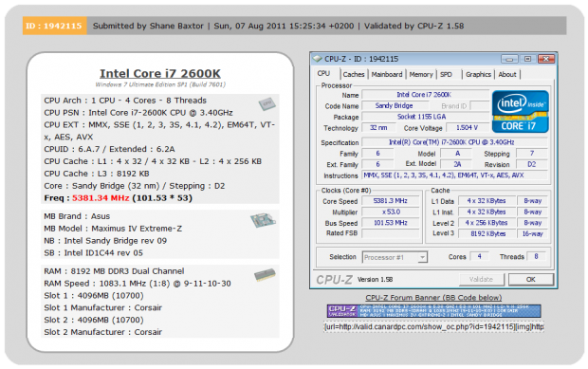Click the Technology 32 nm field
This screenshot has width=588, height=369.
378,128
